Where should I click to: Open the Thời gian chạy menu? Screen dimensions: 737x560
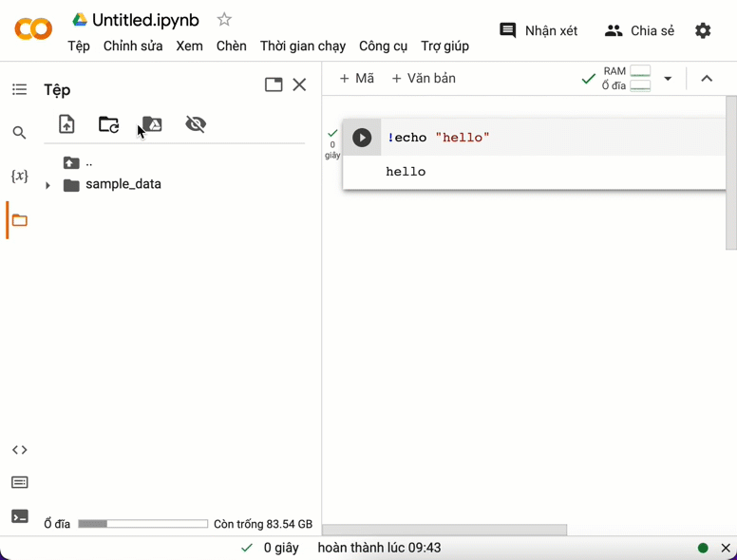point(303,46)
